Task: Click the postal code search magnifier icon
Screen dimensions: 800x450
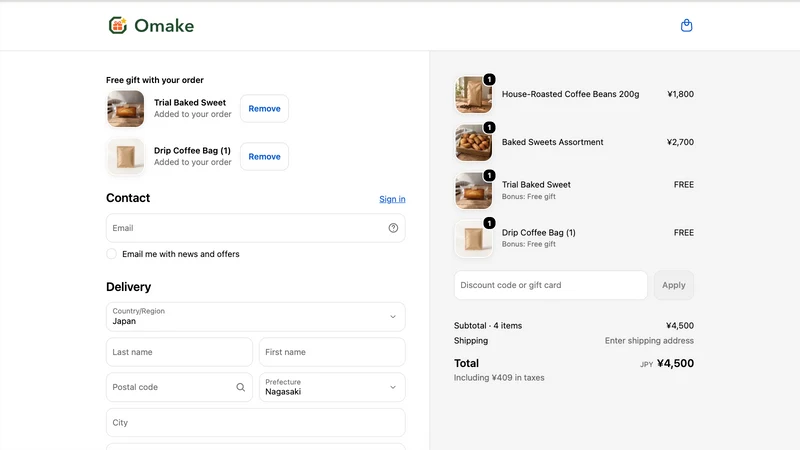Action: [240, 387]
